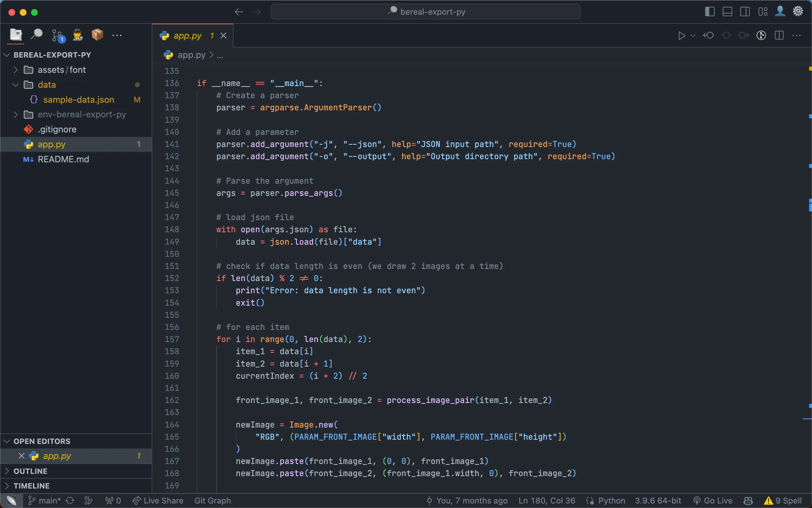Open the .gitignore file
Screen dimensions: 812x508
(x=76, y=129)
